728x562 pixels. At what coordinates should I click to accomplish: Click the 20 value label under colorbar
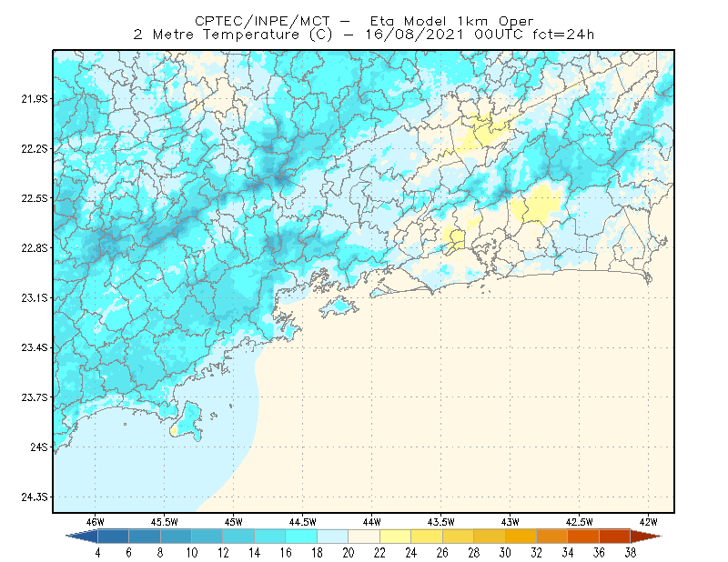(x=349, y=553)
